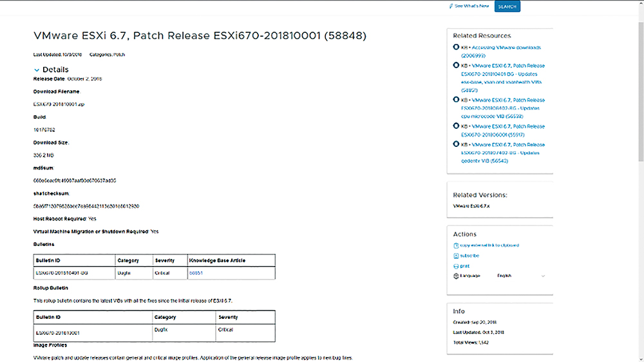
Task: Click the build number 10176752
Action: click(44, 130)
